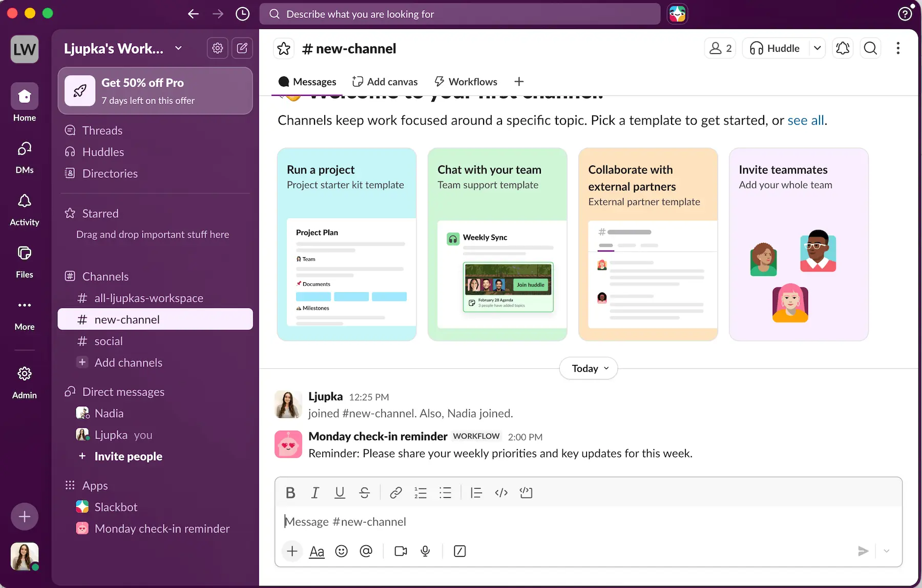This screenshot has height=588, width=922.
Task: Open Activity in left rail
Action: coord(25,210)
